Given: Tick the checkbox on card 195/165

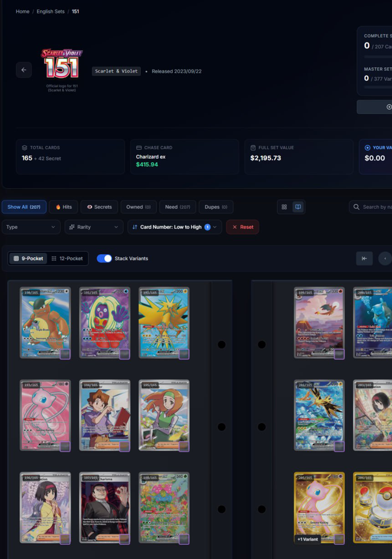Looking at the screenshot, I should (x=184, y=446).
